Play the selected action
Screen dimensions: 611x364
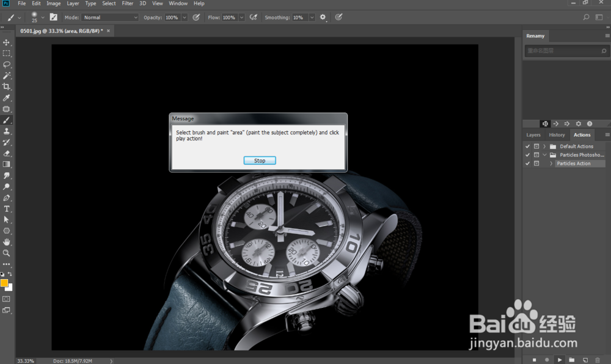tap(560, 360)
